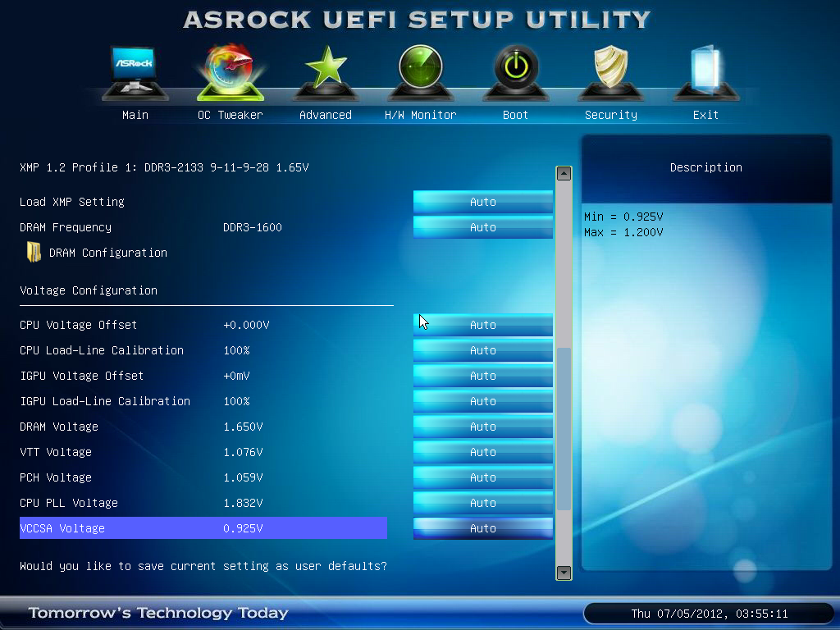This screenshot has height=630, width=840.
Task: Open the DRAM Voltage Auto selector
Action: tap(482, 427)
